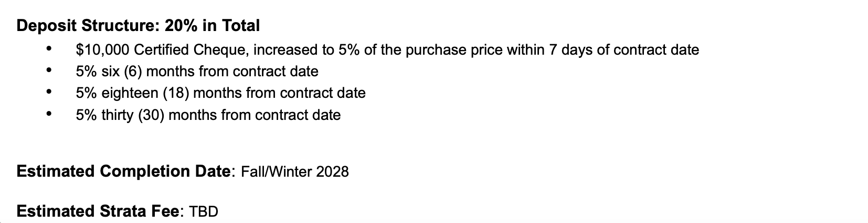868x223 pixels.
Task: Click the "$10,000 Certified Cheque" text
Action: (x=163, y=50)
